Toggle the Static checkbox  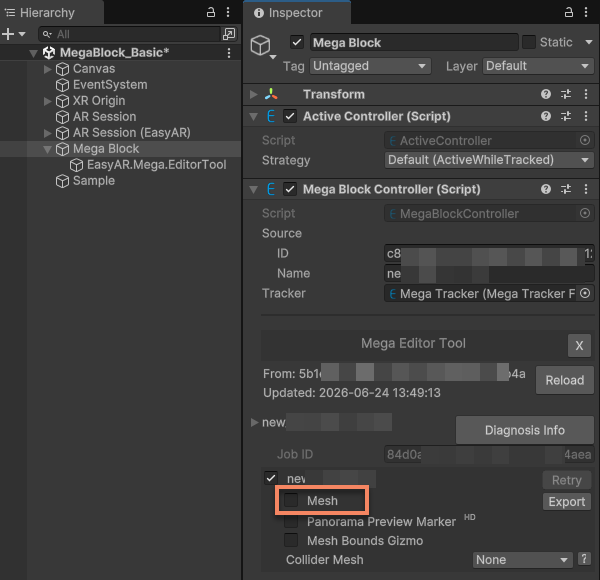point(529,42)
